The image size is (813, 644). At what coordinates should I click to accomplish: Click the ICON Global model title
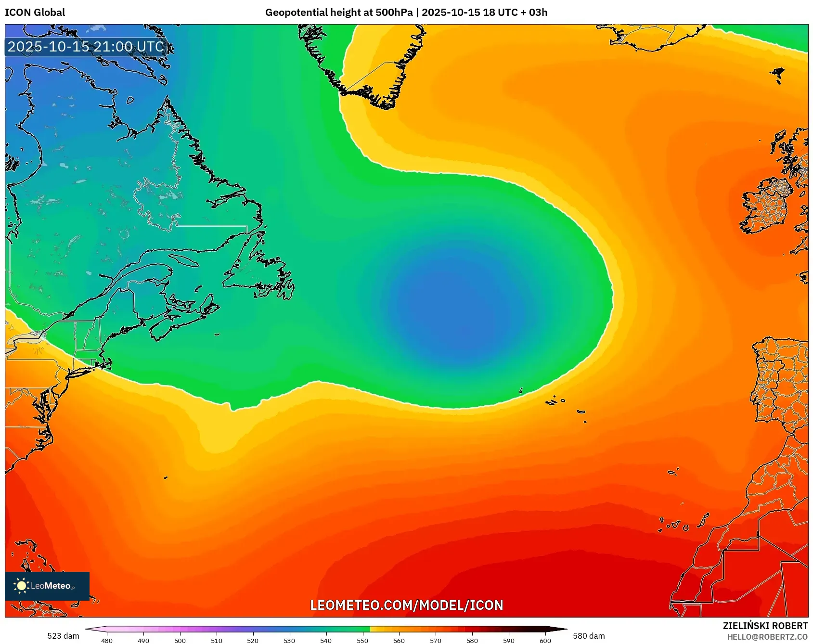pyautogui.click(x=35, y=13)
